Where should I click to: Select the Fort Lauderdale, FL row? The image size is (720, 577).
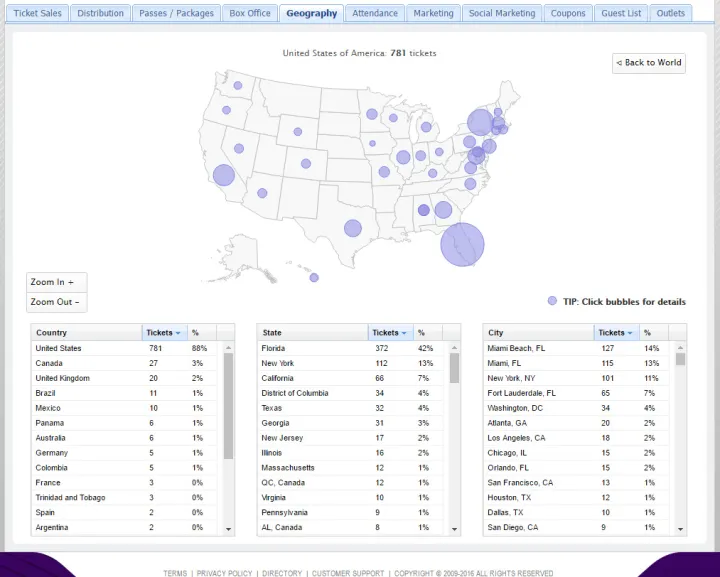(x=576, y=393)
